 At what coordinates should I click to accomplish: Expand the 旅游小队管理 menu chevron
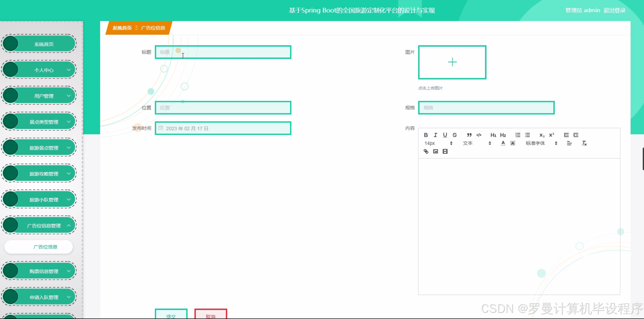pyautogui.click(x=69, y=199)
